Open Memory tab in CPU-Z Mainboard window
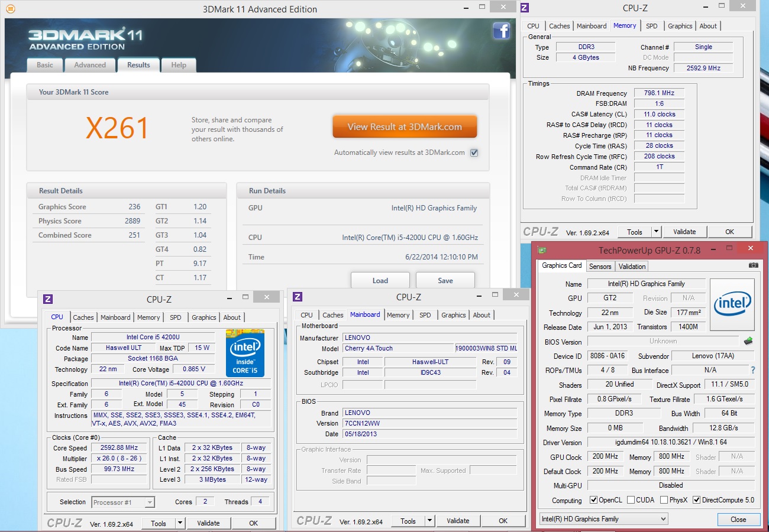769x532 pixels. (398, 315)
